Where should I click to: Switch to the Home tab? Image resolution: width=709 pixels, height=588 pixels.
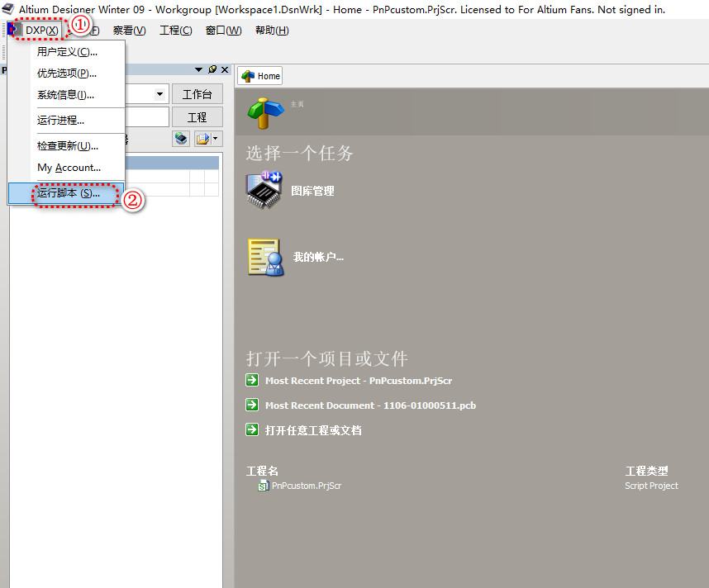[260, 76]
